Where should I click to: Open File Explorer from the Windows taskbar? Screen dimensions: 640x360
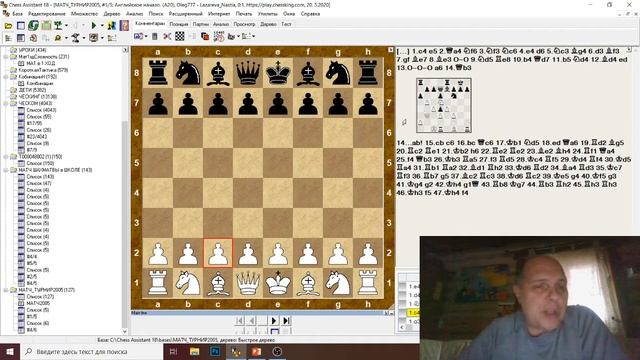[194, 351]
